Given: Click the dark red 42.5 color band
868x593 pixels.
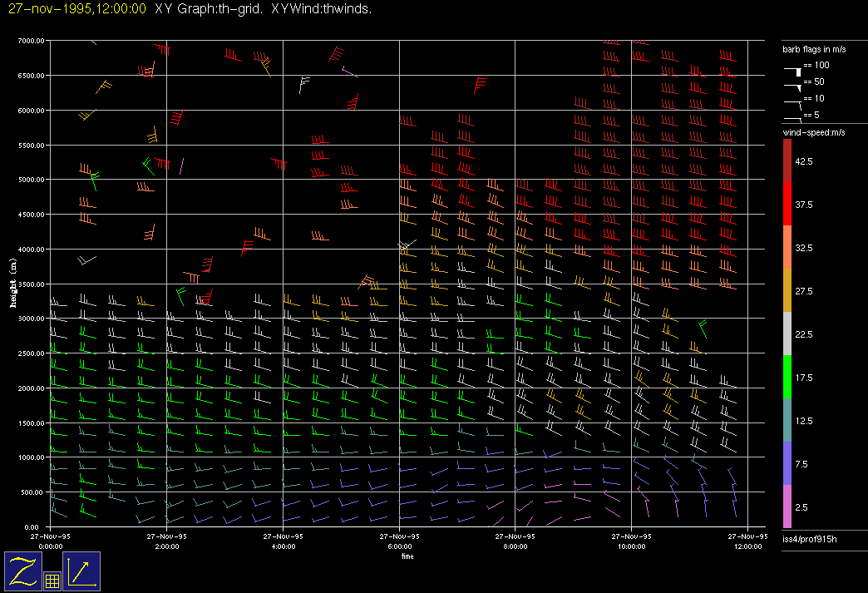Looking at the screenshot, I should coord(787,161).
